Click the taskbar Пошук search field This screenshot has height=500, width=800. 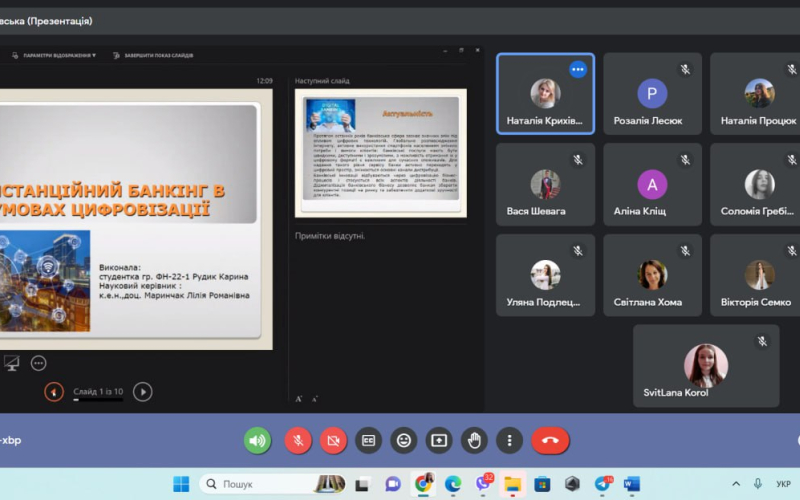point(272,484)
